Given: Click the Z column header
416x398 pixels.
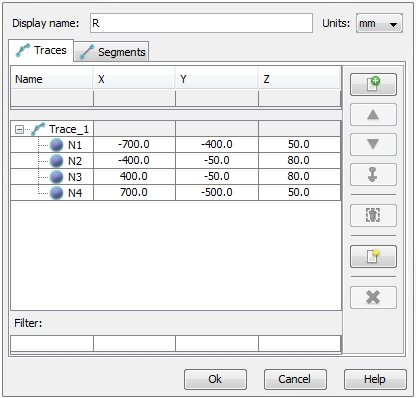Looking at the screenshot, I should (299, 79).
